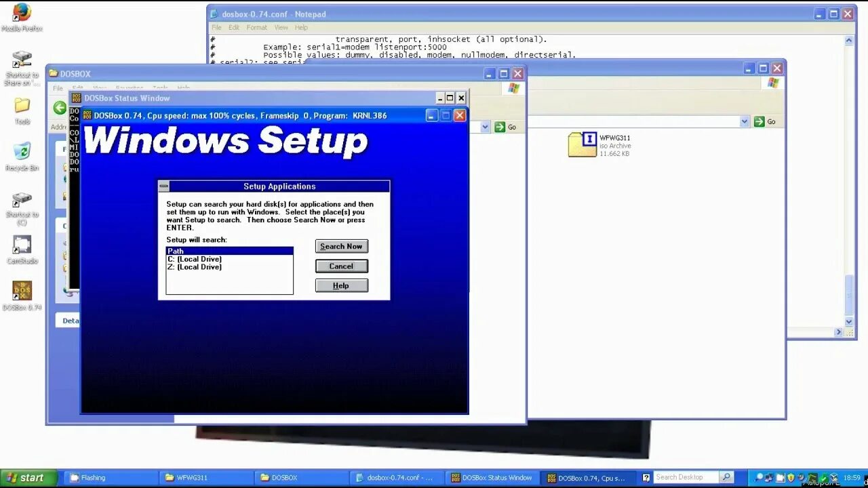Screen dimensions: 868x488
Task: Click the desktop search magnifier button
Action: (x=726, y=477)
